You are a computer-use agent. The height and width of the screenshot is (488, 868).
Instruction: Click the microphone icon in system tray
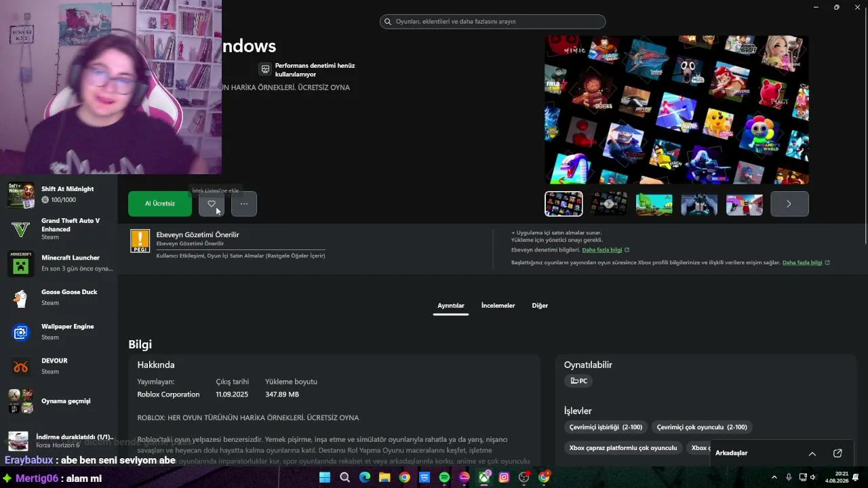[x=789, y=478]
